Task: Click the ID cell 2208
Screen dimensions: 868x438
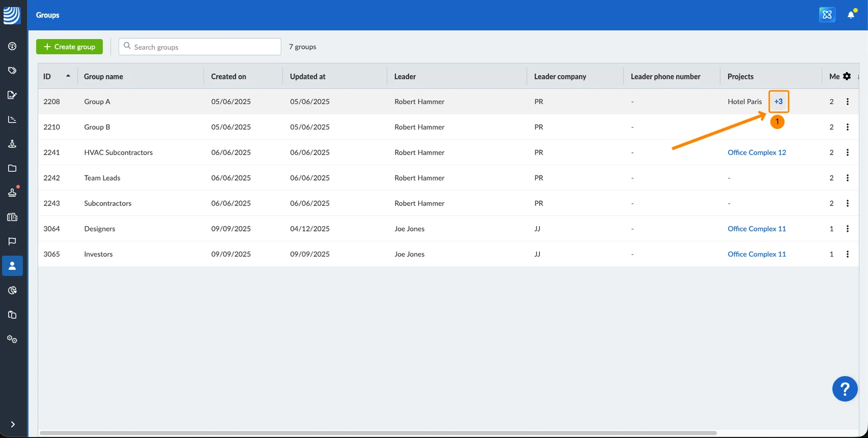Action: pos(52,101)
